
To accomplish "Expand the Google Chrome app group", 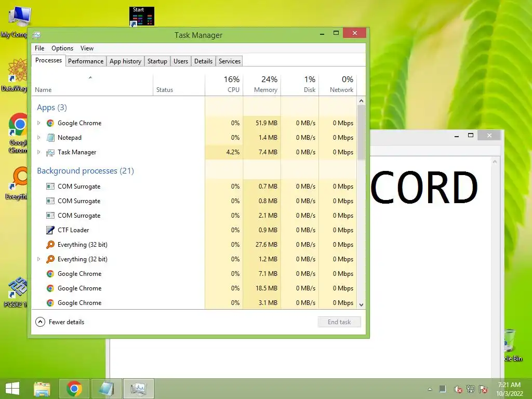I will [x=38, y=123].
